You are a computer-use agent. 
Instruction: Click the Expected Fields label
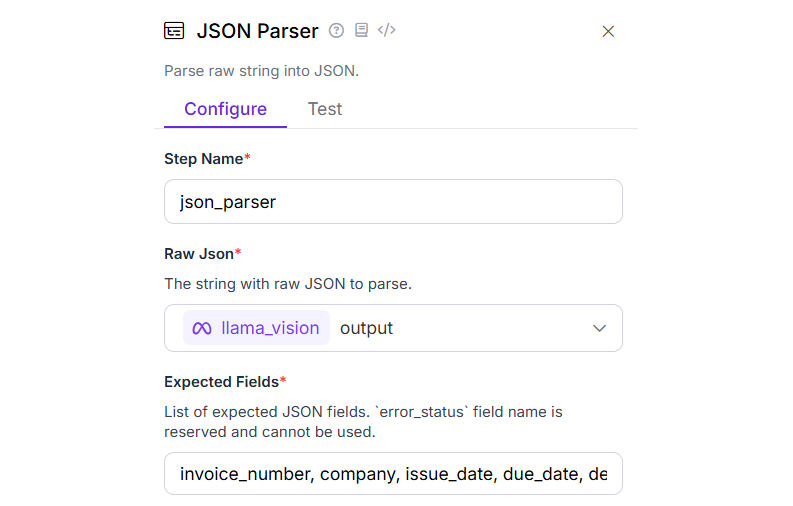(222, 381)
